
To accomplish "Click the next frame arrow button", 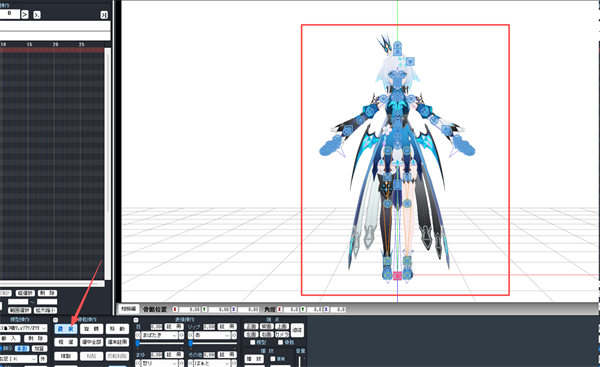I will 24,15.
